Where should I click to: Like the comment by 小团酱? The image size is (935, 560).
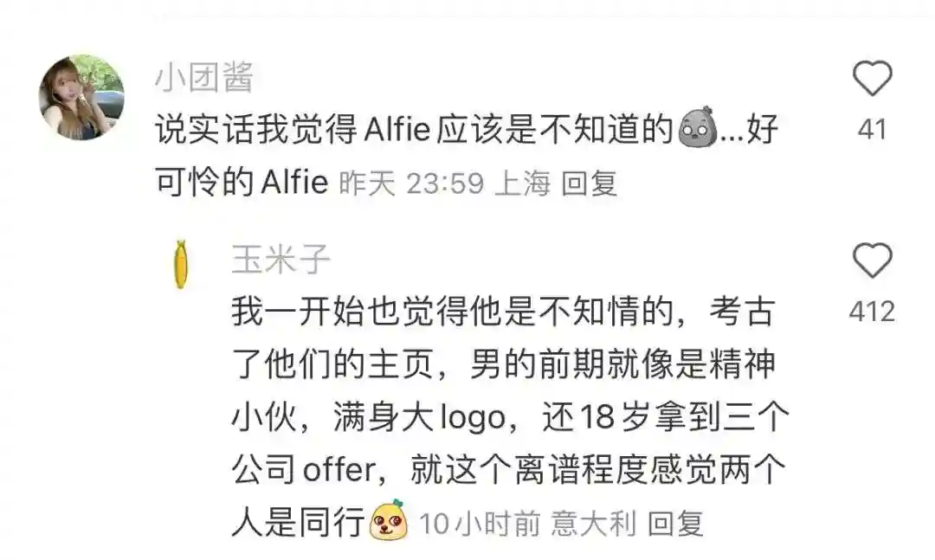coord(872,78)
